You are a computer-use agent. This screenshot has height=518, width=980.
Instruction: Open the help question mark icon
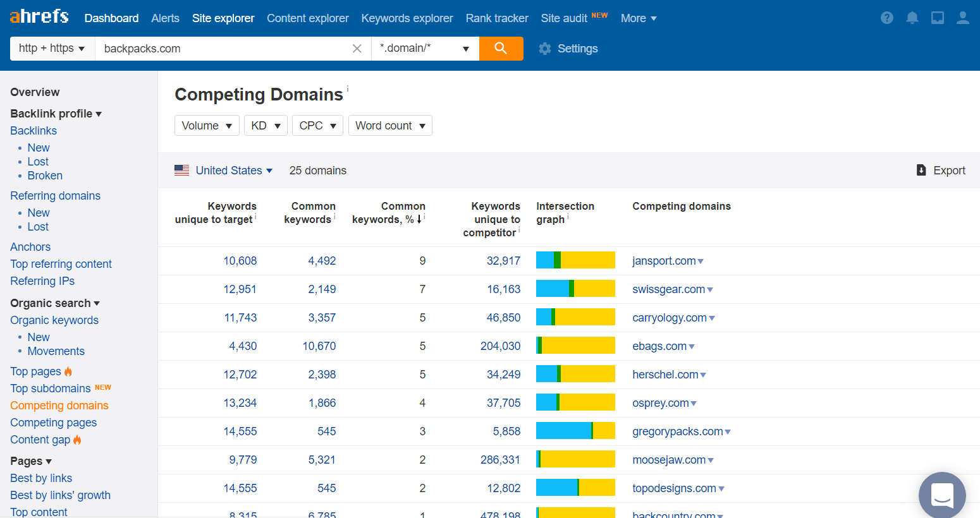tap(886, 18)
